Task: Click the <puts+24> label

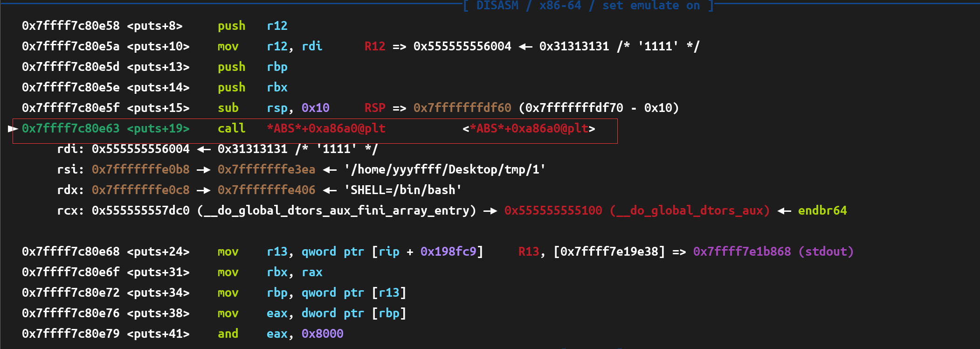Action: coord(158,251)
